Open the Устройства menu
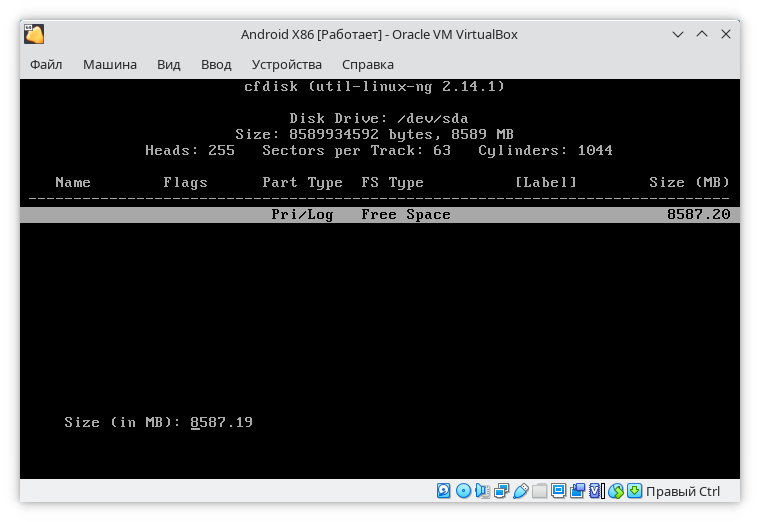This screenshot has height=522, width=760. (286, 65)
